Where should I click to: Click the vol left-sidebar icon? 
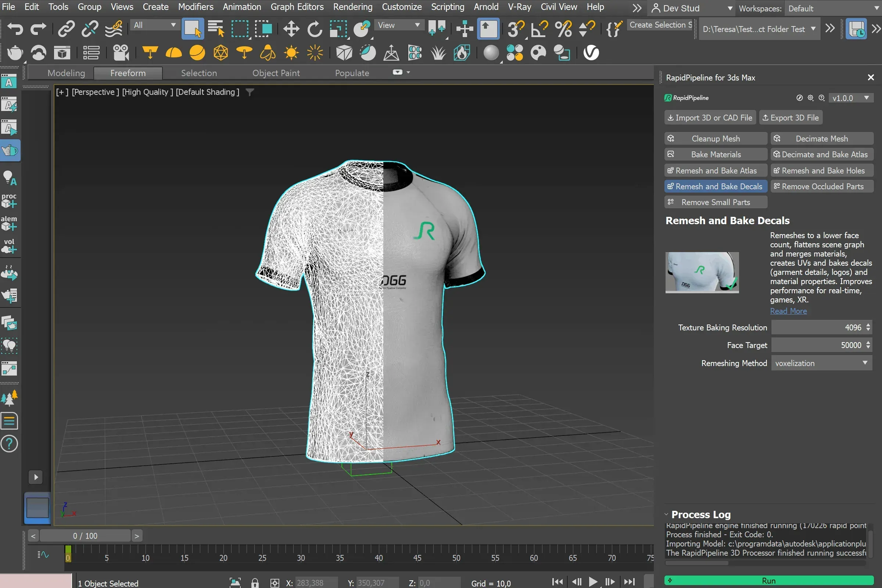pos(9,246)
